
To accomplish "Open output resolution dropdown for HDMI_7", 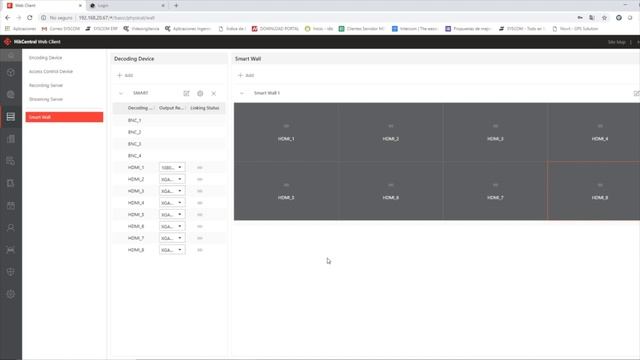I will point(172,238).
